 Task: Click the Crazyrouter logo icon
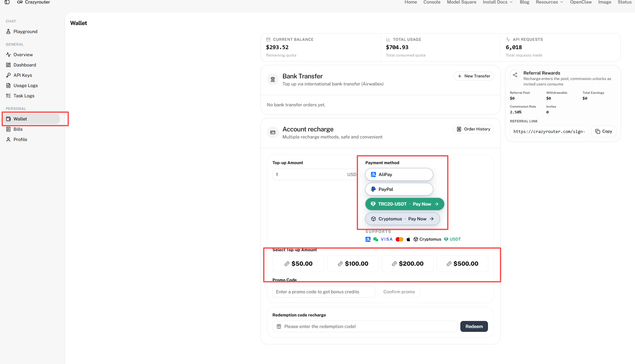[x=20, y=2]
